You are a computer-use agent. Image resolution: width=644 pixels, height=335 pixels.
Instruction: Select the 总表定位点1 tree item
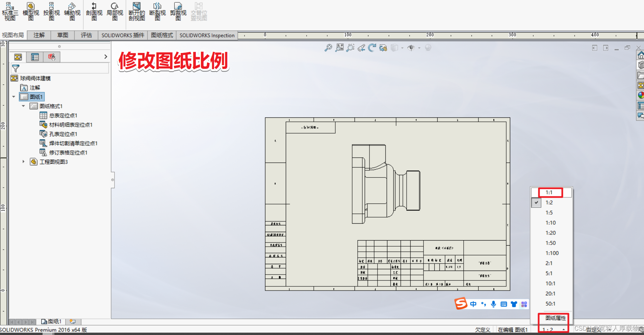[x=58, y=115]
